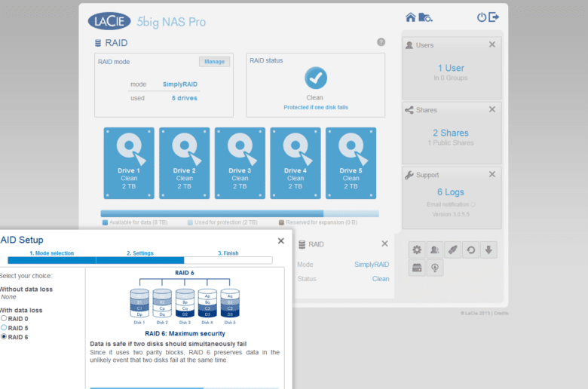The width and height of the screenshot is (588, 389).
Task: Click the Users widget person icon
Action: point(409,45)
